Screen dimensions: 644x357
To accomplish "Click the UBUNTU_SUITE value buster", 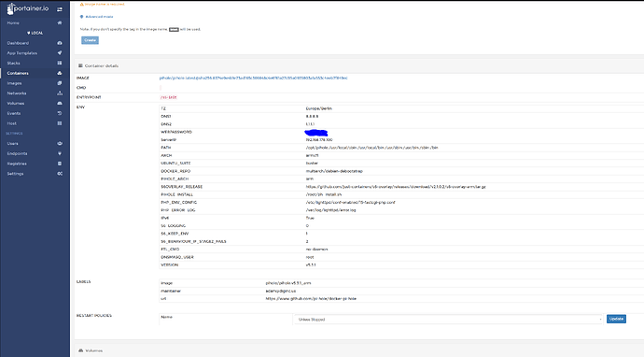I will [312, 164].
